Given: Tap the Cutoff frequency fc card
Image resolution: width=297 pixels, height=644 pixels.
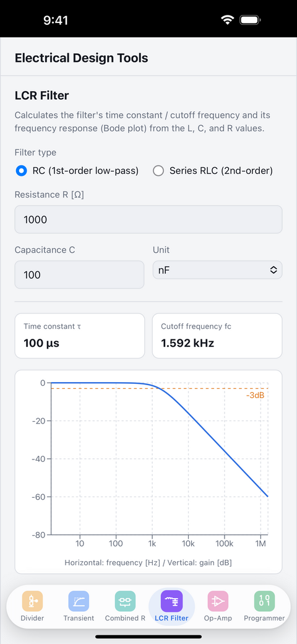Looking at the screenshot, I should (217, 336).
